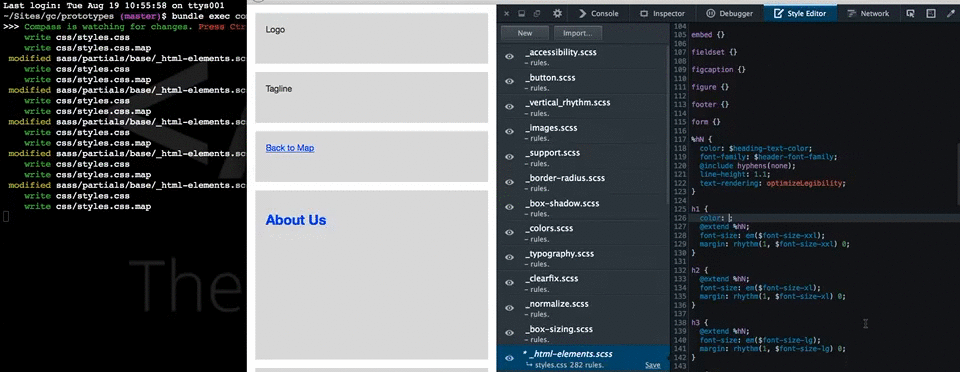Open _clearfix.scss stylesheet

pos(551,278)
